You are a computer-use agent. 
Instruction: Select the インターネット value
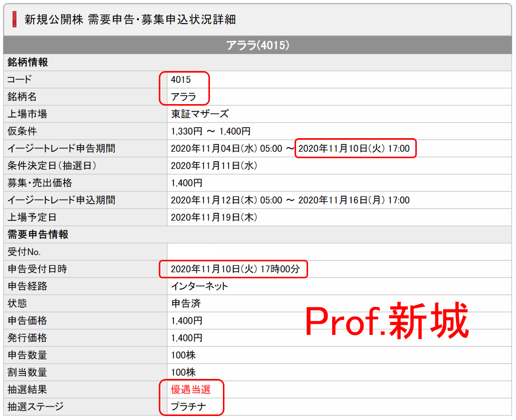coord(199,286)
